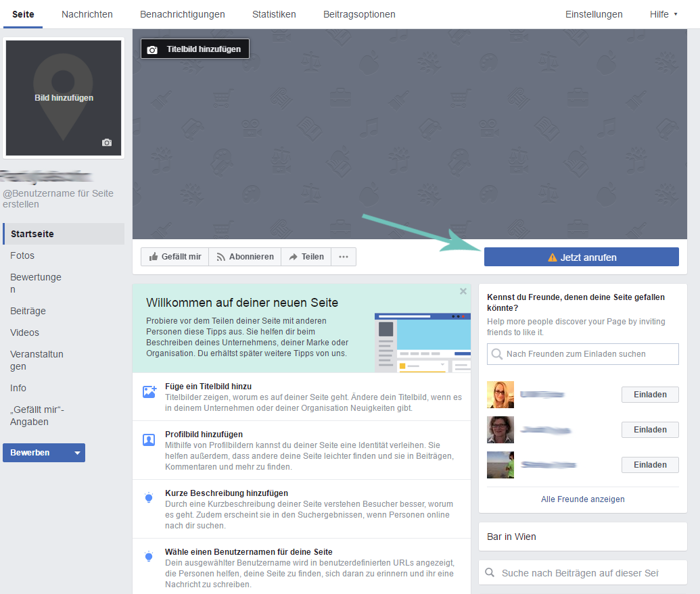700x594 pixels.
Task: Click lightbulb icon next to Wähle einen Benutzernamen
Action: coord(149,556)
